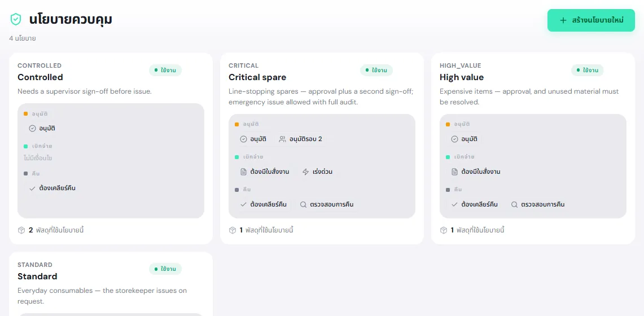This screenshot has height=316, width=644.
Task: Click the ต้องเคลียร์คืน checkmark icon in High value card
Action: (455, 204)
